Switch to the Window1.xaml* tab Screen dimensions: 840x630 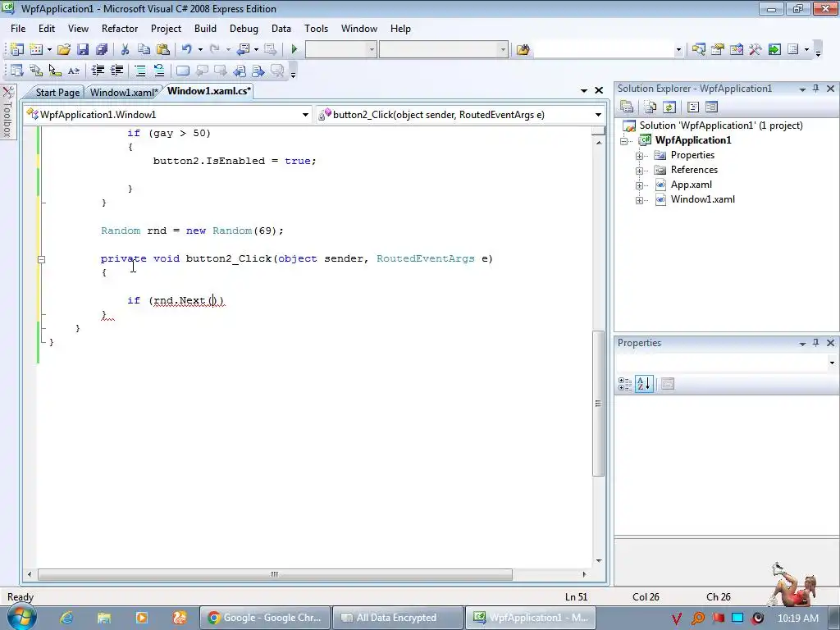click(125, 92)
